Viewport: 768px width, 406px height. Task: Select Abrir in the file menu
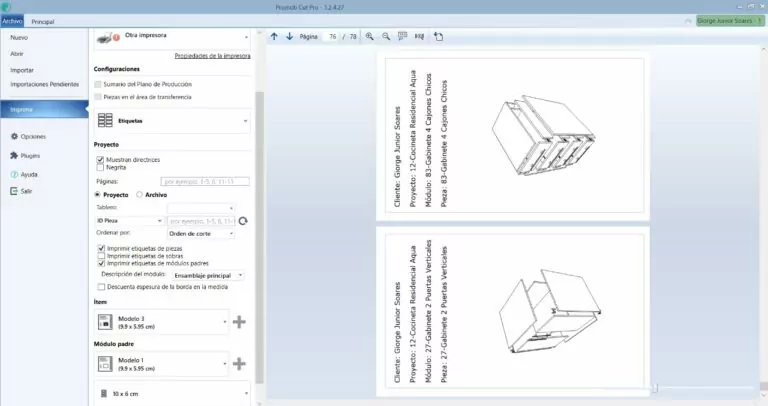click(x=17, y=54)
